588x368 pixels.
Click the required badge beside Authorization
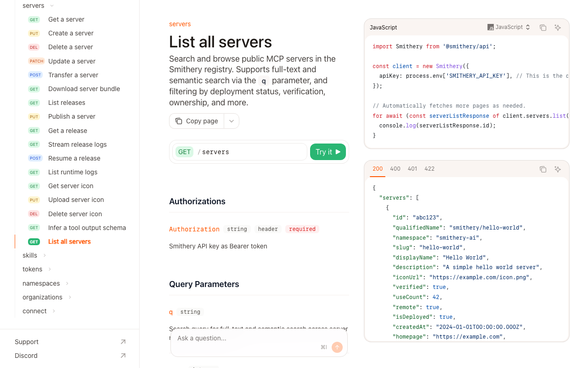tap(302, 229)
